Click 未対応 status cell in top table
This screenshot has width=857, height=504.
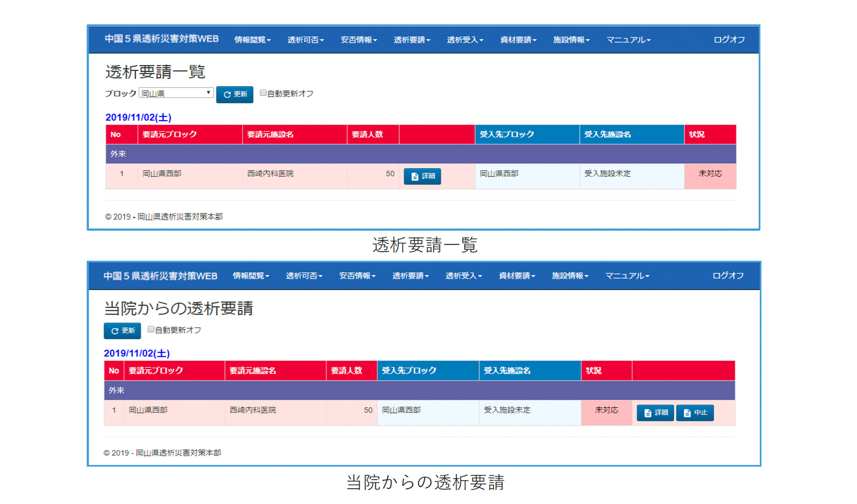pyautogui.click(x=710, y=174)
